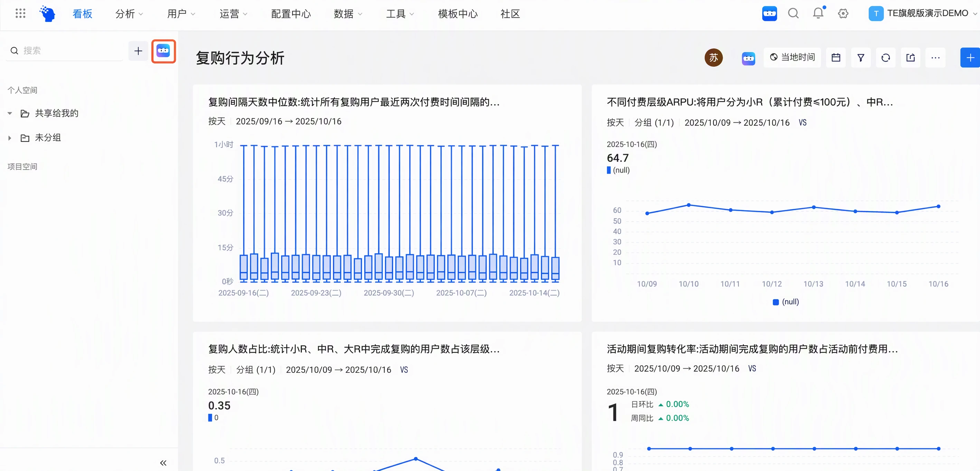Open the 运营 dropdown menu
Viewport: 980px width, 471px height.
pyautogui.click(x=233, y=14)
